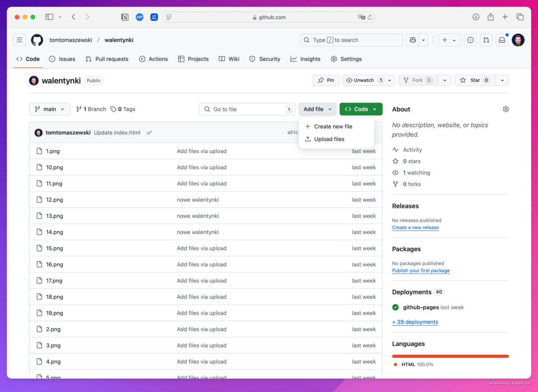Switch to the Pull requests tab
The image size is (538, 392).
107,59
